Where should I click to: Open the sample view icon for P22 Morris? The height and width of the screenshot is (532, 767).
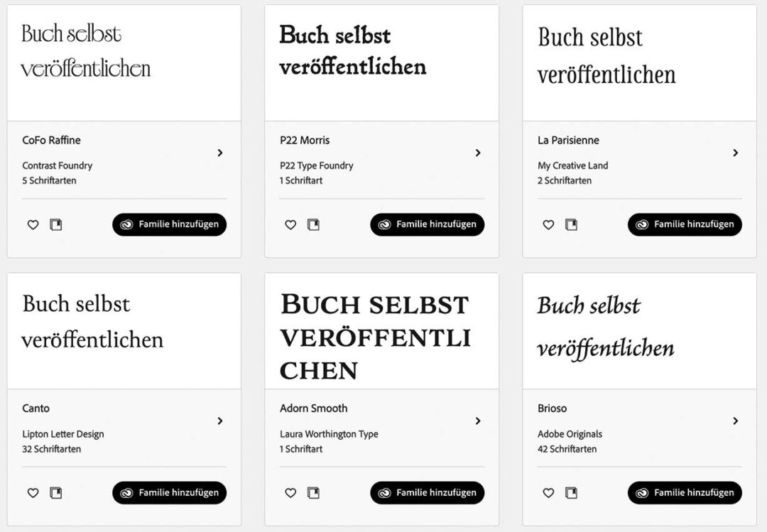click(313, 224)
